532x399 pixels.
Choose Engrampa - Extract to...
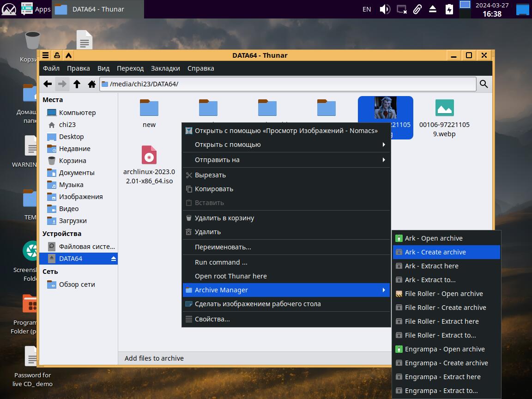pos(446,391)
